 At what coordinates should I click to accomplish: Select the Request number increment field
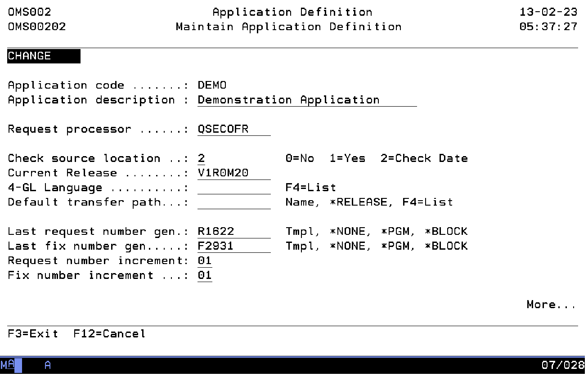(205, 260)
